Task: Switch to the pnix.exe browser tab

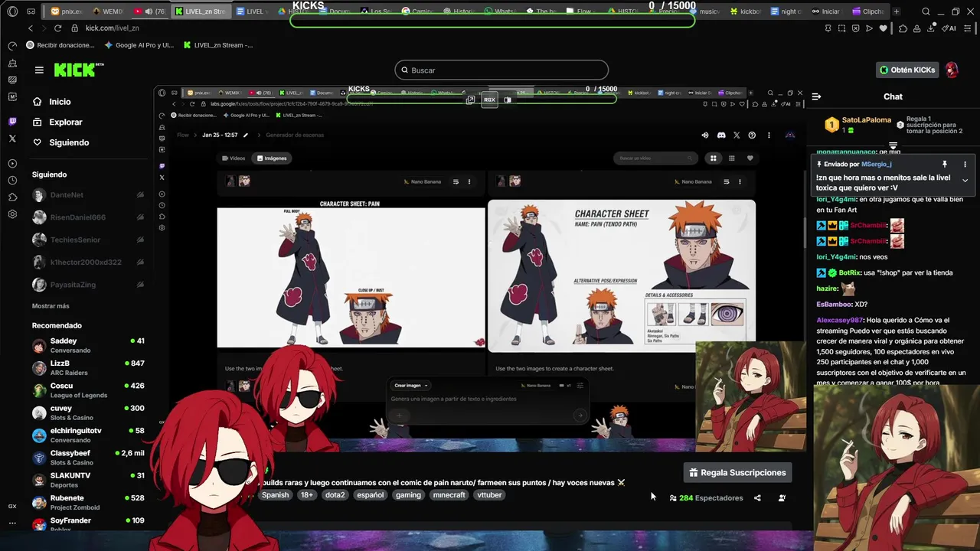Action: coord(67,11)
